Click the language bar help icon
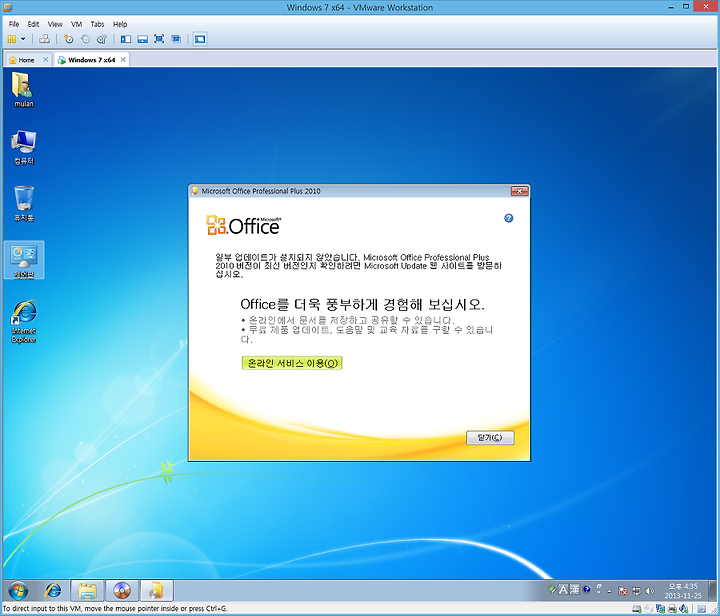This screenshot has width=720, height=616. (x=586, y=589)
